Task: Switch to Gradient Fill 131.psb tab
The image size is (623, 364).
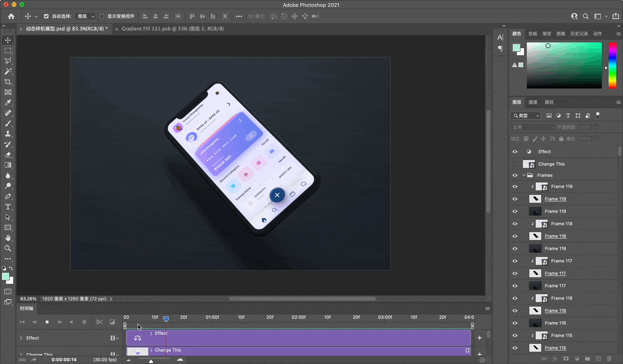Action: pyautogui.click(x=172, y=29)
